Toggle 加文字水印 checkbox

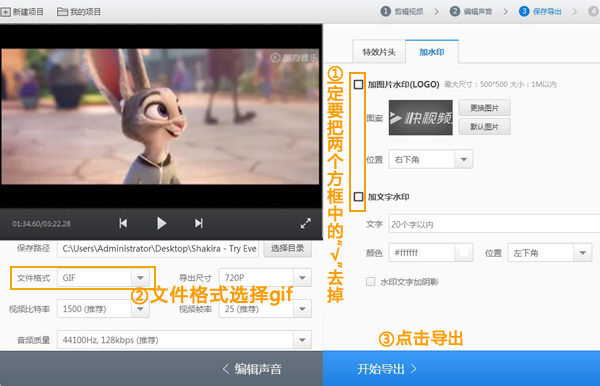click(x=358, y=197)
